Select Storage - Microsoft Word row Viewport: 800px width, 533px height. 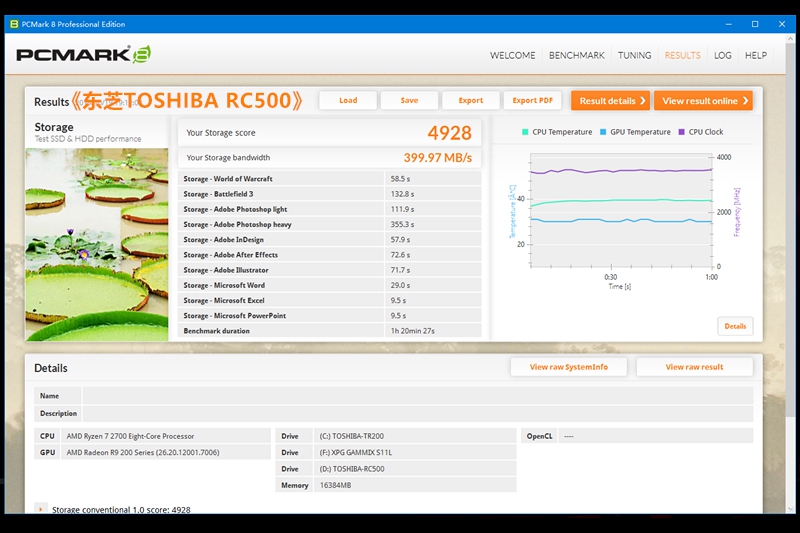coord(330,285)
